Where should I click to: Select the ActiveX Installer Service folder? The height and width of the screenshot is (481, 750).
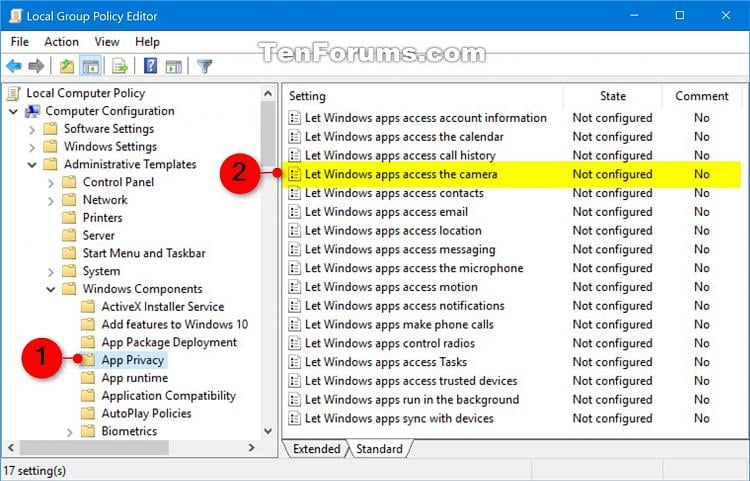[x=163, y=306]
